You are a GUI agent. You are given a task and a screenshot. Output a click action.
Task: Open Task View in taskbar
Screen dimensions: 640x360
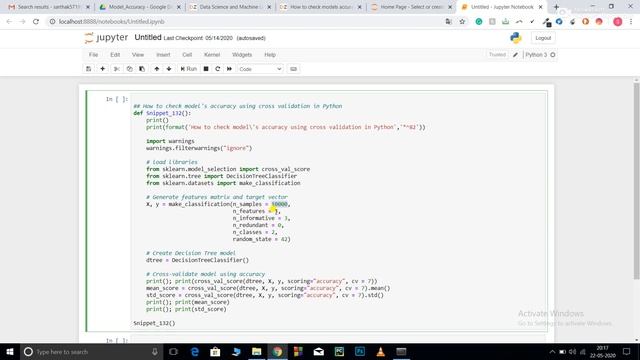pos(173,351)
